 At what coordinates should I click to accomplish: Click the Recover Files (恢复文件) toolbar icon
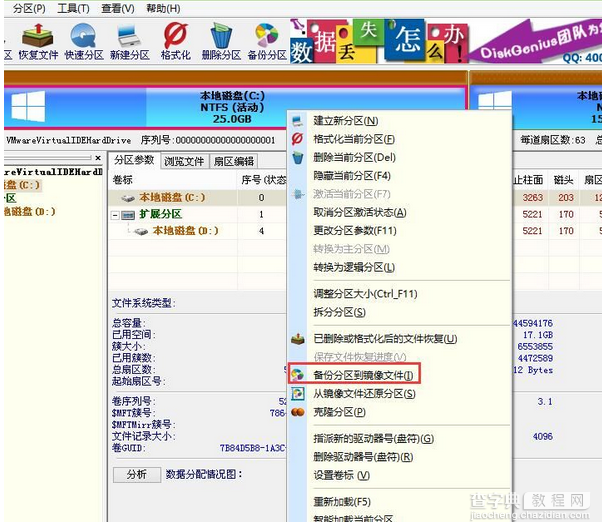[x=38, y=41]
